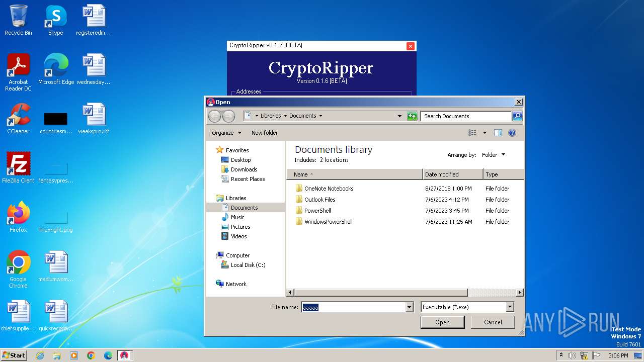The image size is (644, 362).
Task: Show hidden tray icons arrow
Action: click(x=561, y=355)
